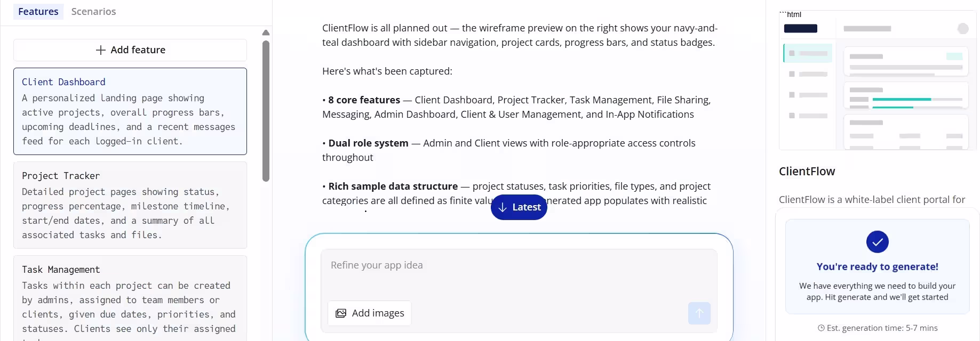Image resolution: width=980 pixels, height=341 pixels.
Task: Click the Dual role system text
Action: pyautogui.click(x=368, y=143)
